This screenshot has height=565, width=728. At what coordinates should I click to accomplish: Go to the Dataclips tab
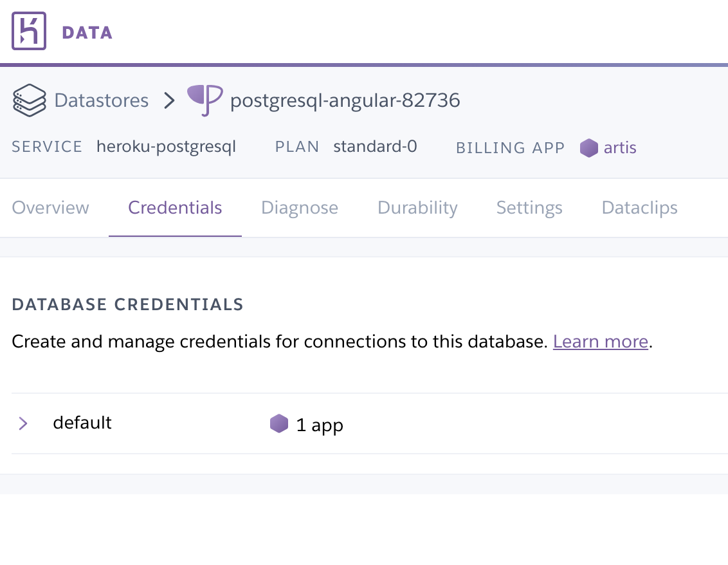pyautogui.click(x=639, y=208)
